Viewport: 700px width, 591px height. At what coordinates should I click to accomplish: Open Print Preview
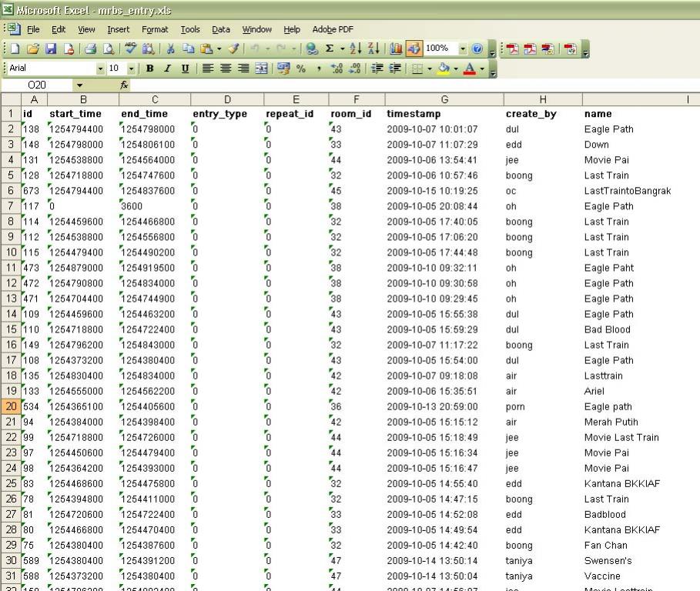[x=109, y=48]
